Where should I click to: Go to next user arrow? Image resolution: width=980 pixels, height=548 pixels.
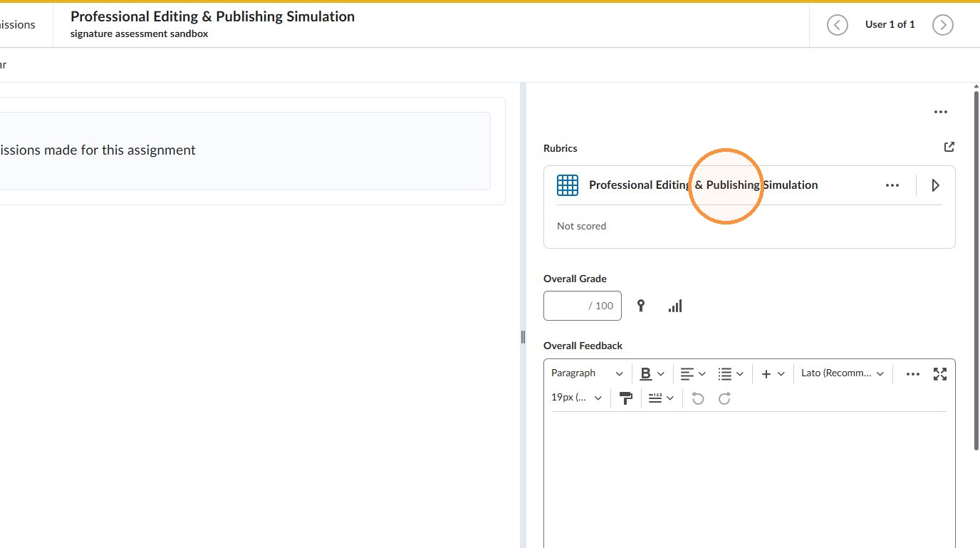(x=942, y=25)
